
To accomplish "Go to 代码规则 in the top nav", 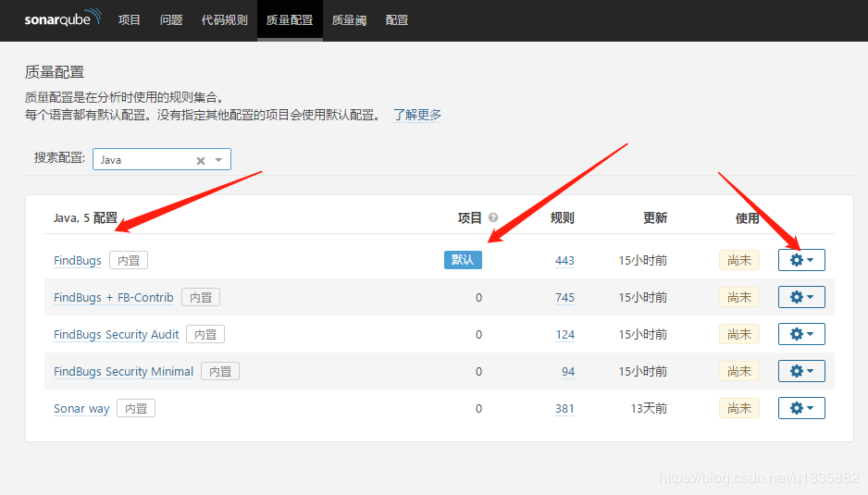I will [224, 20].
